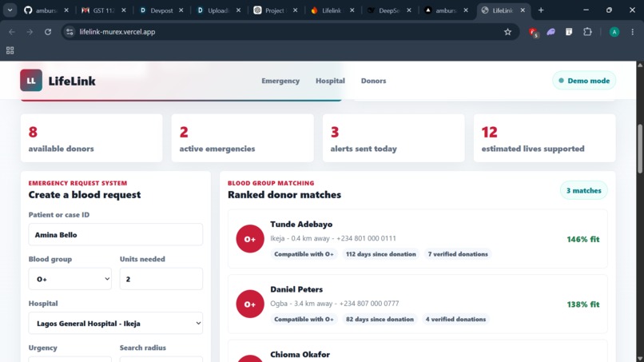Click the Demo mode badge
644x362 pixels.
point(584,81)
